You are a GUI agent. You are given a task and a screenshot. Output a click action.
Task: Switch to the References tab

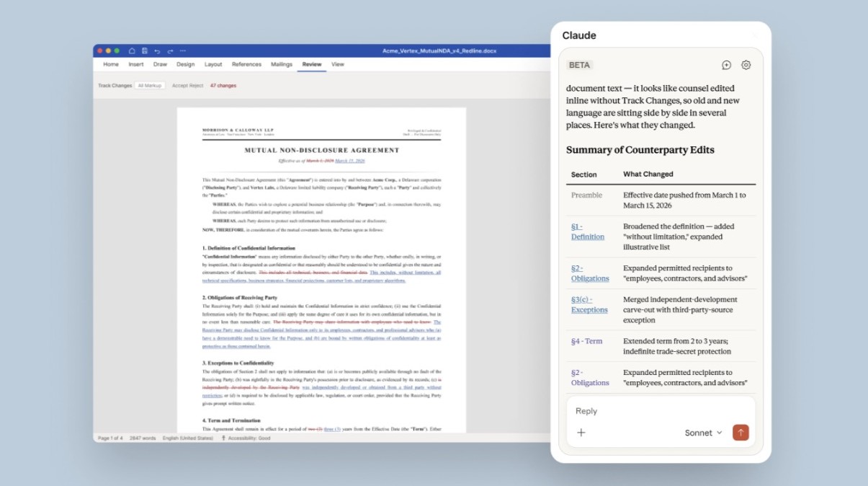[x=246, y=64]
